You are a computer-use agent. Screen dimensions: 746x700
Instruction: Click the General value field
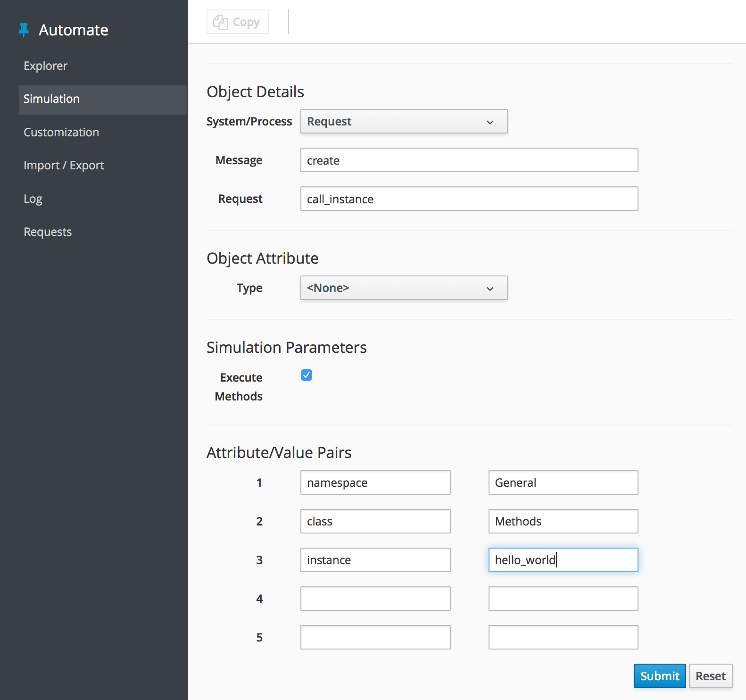[563, 483]
